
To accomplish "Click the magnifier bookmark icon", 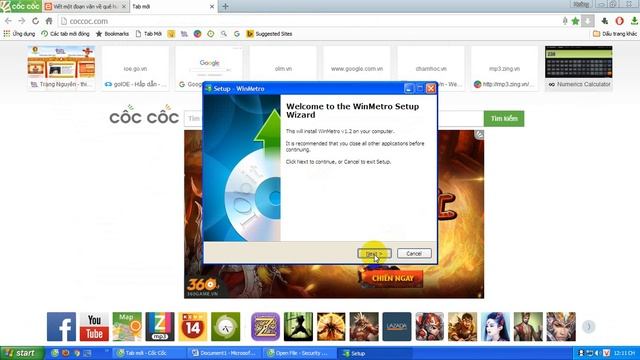I will [x=224, y=34].
